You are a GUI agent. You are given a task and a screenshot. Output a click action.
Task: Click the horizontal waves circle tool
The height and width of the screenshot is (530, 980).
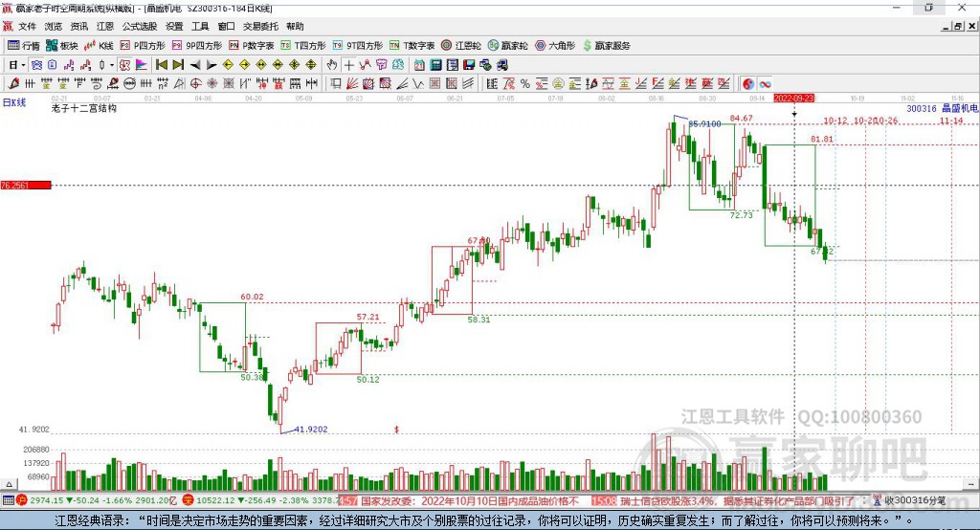click(x=129, y=84)
